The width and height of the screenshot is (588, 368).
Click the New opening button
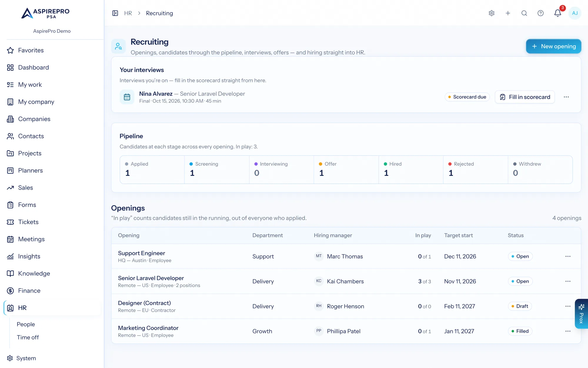[554, 46]
